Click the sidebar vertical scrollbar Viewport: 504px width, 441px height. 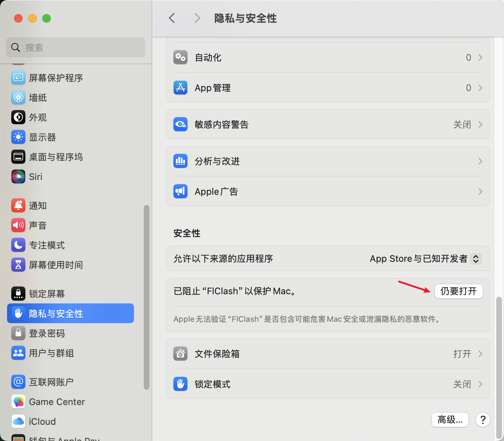coord(147,297)
